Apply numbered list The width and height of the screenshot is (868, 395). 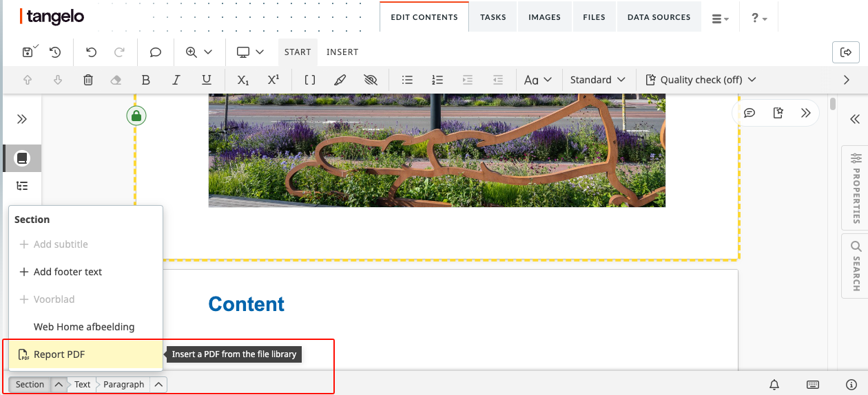437,80
